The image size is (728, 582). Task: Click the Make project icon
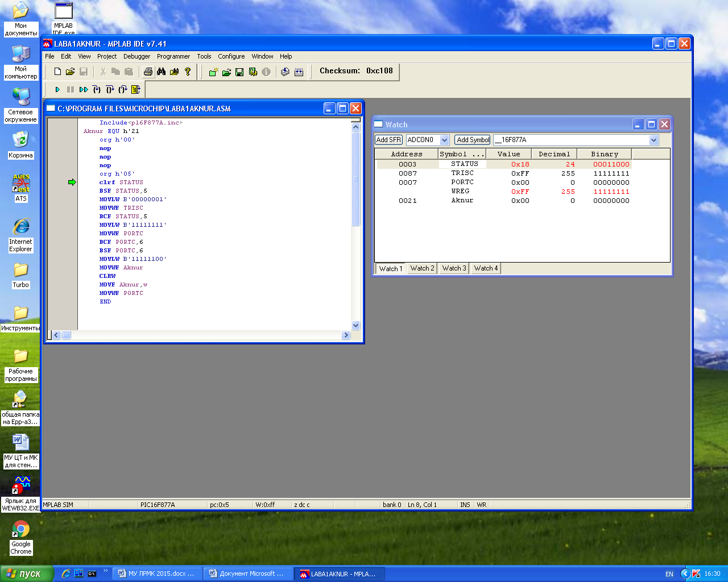286,72
